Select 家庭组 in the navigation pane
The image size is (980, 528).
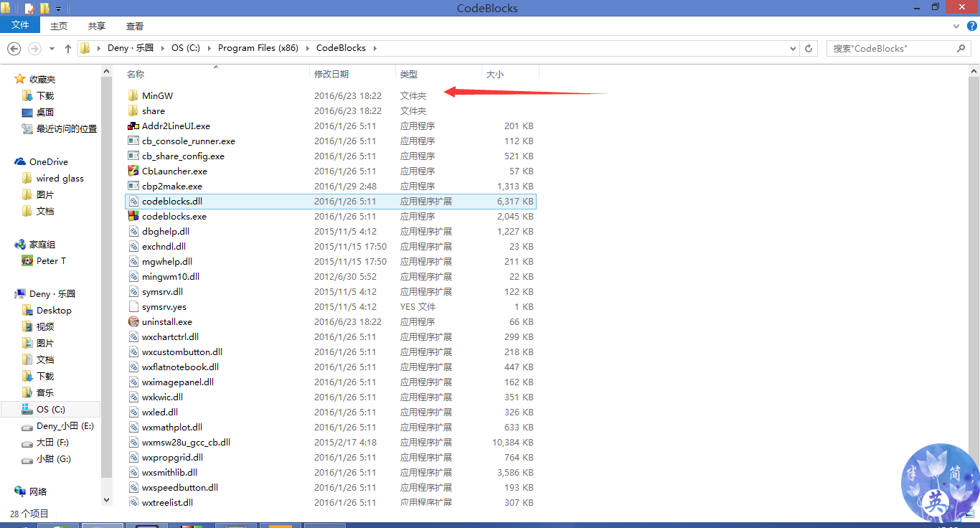pyautogui.click(x=42, y=245)
